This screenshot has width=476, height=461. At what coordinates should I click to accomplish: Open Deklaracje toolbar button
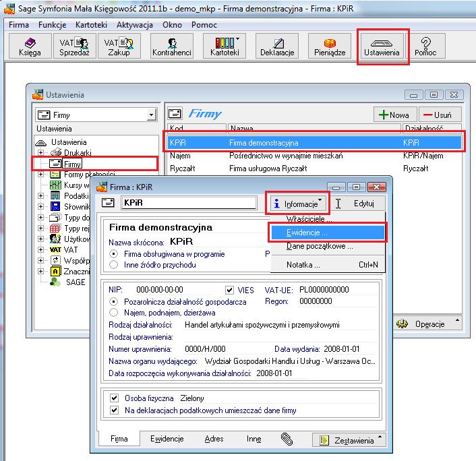(277, 46)
